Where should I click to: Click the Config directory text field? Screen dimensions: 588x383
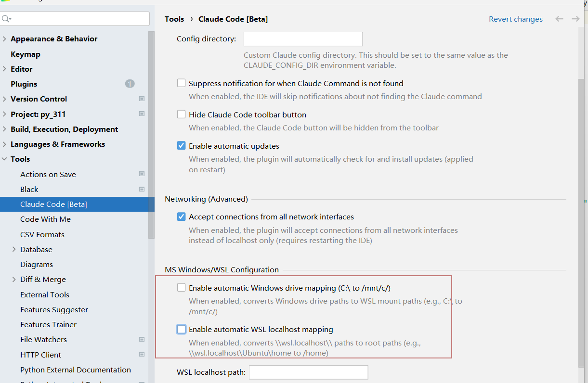[303, 38]
